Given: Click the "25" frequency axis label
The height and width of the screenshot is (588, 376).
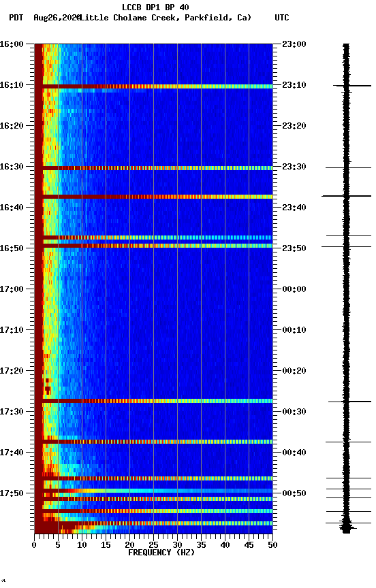Looking at the screenshot, I should [x=153, y=545].
